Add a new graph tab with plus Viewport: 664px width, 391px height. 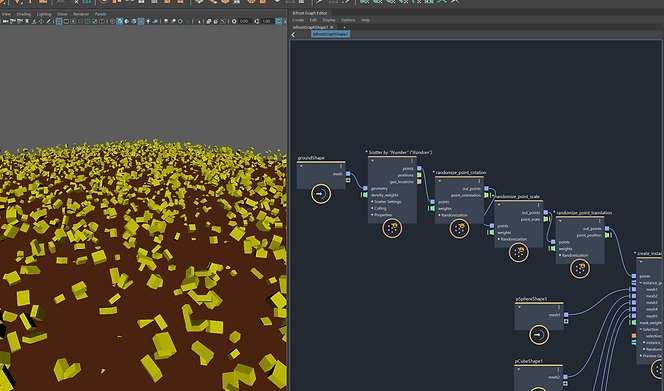tap(344, 27)
